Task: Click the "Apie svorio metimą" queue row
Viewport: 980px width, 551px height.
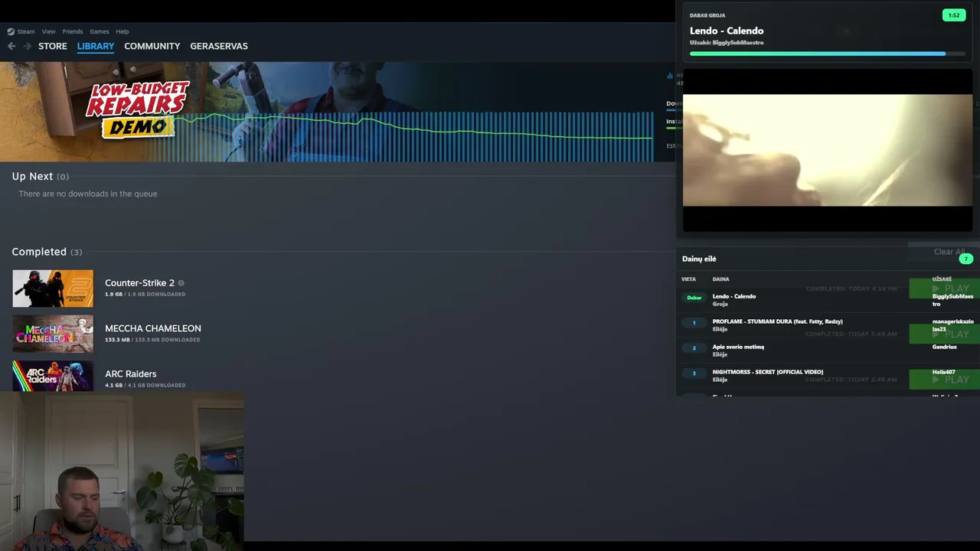Action: pos(828,350)
